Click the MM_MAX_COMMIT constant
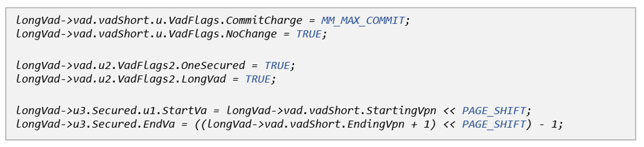 click(363, 21)
